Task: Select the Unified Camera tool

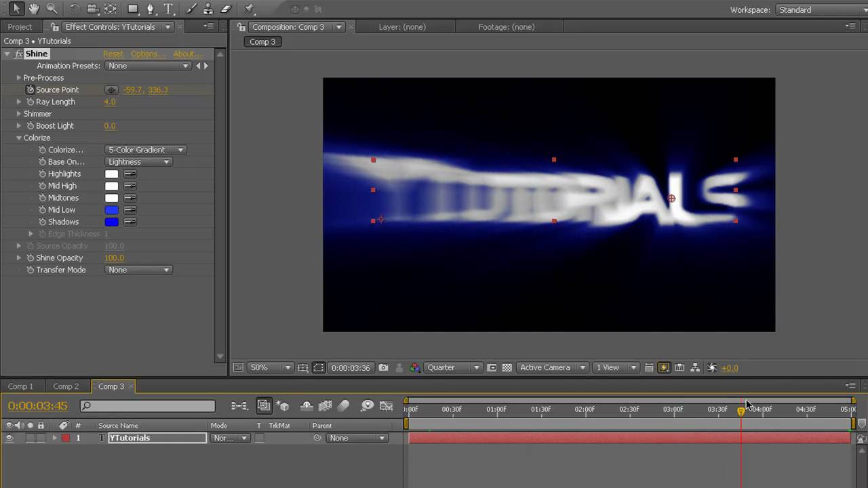Action: click(x=92, y=9)
